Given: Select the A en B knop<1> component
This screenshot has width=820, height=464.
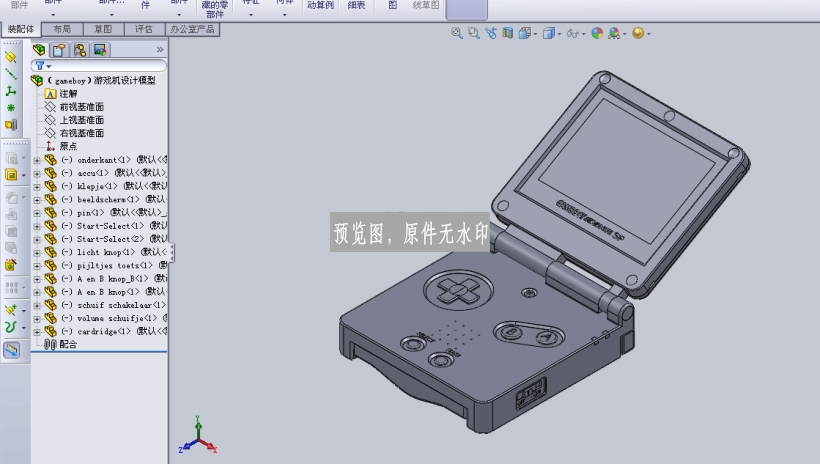Looking at the screenshot, I should pos(106,291).
